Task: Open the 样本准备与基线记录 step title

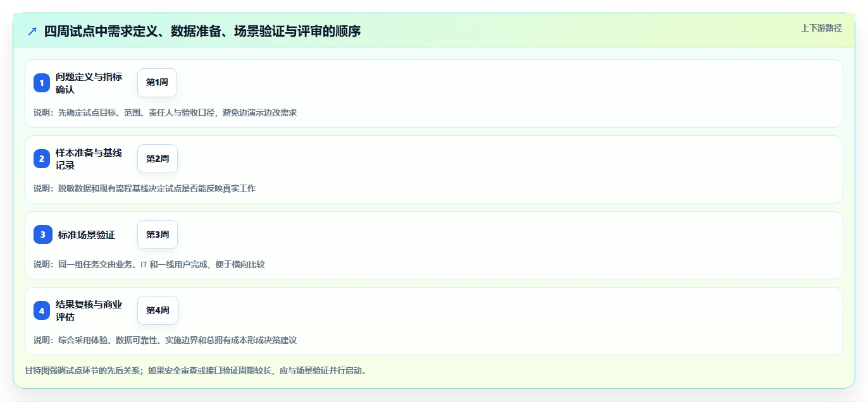Action: pyautogui.click(x=89, y=159)
